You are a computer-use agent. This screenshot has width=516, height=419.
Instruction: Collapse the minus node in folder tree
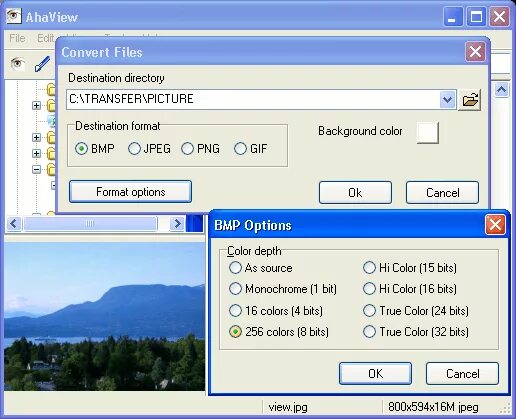[37, 169]
